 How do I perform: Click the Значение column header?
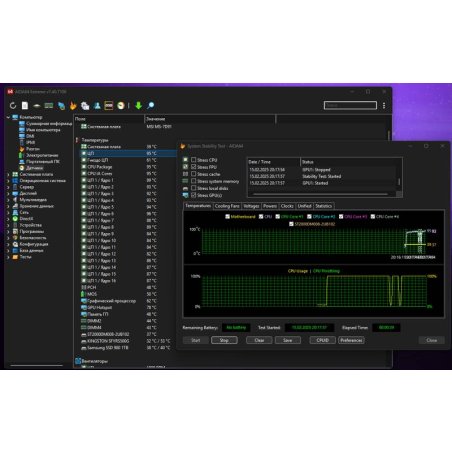tap(210, 119)
